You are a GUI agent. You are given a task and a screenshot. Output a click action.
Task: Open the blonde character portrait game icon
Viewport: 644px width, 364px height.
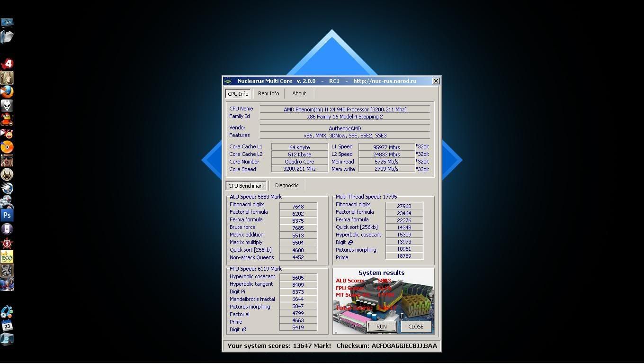click(x=7, y=78)
